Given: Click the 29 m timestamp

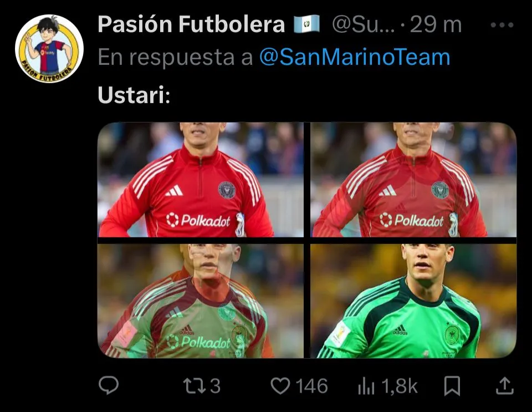Looking at the screenshot, I should click(x=436, y=25).
